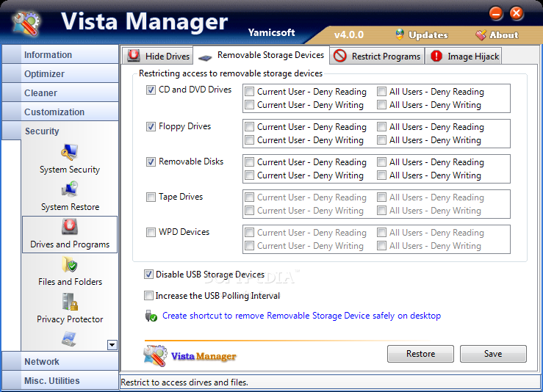Select the Removable Storage Devices tab
The height and width of the screenshot is (392, 543).
(x=261, y=55)
